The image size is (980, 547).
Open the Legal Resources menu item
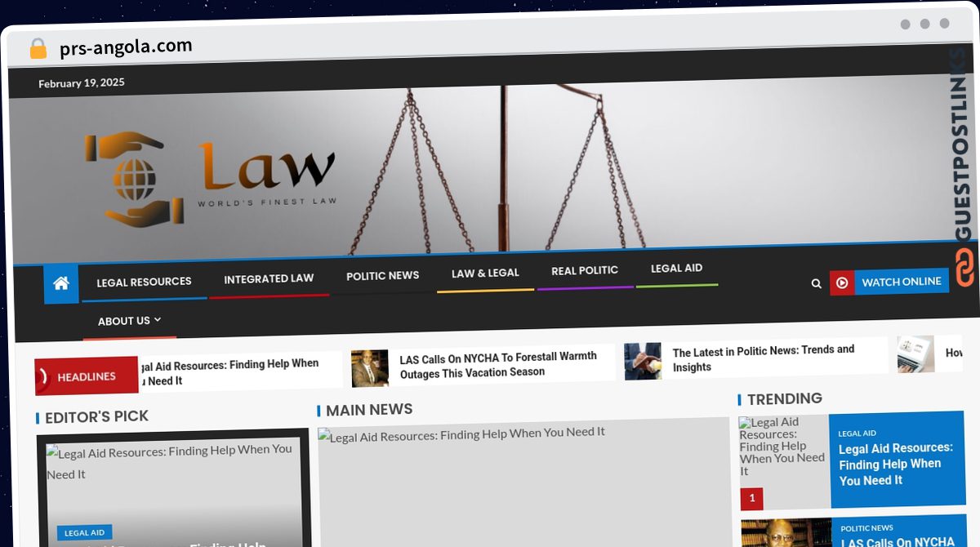[x=144, y=282]
